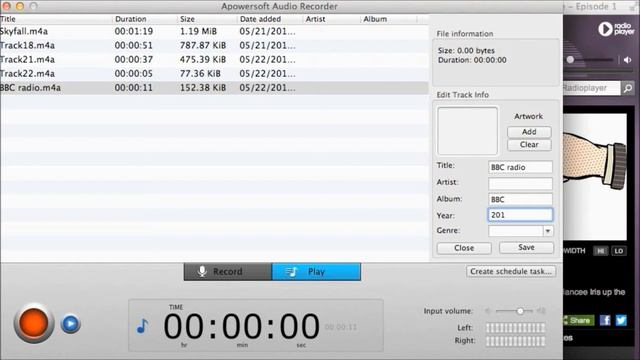This screenshot has width=640, height=360.
Task: Open Create schedule task dialog
Action: tap(511, 271)
